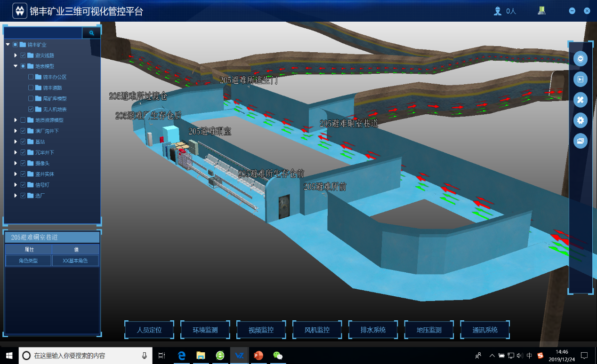This screenshot has width=597, height=364.
Task: Expand the 摄像头 tree node
Action: coord(16,163)
